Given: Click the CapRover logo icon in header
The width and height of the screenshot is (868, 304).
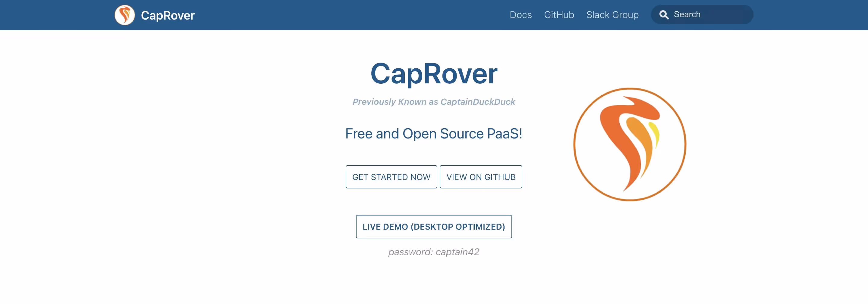Looking at the screenshot, I should [125, 15].
